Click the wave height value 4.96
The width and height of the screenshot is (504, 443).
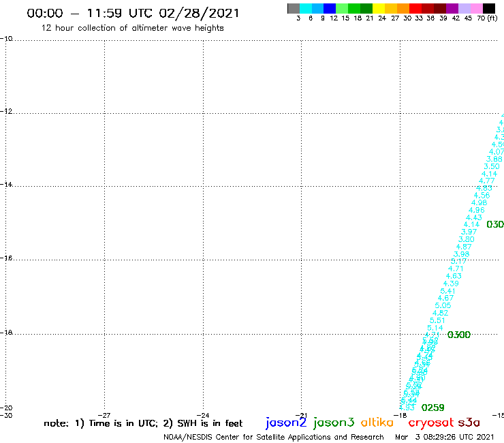[477, 210]
